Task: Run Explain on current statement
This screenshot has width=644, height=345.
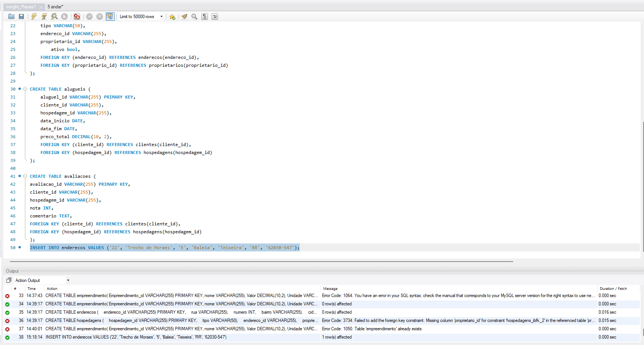Action: click(x=54, y=17)
